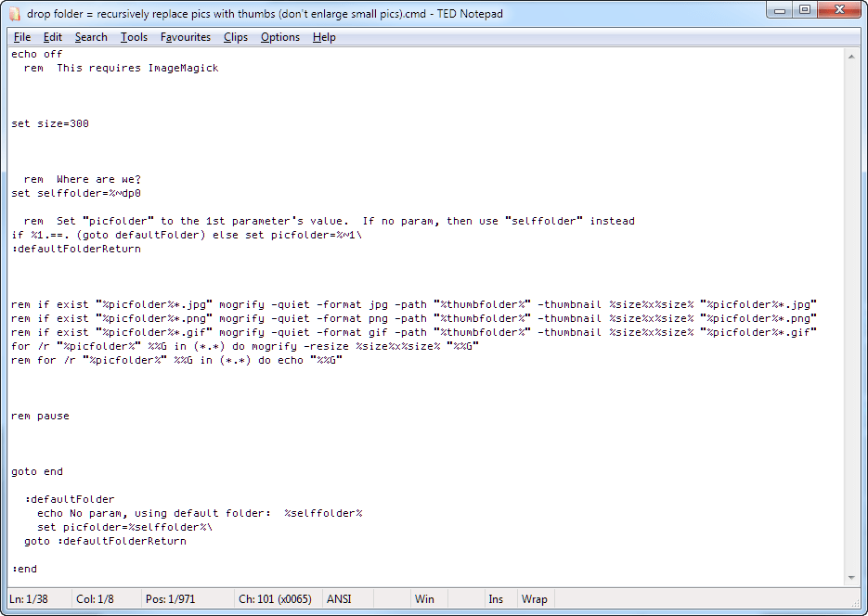Maximize the TED Notepad window
Viewport: 868px width, 616px height.
pos(804,10)
